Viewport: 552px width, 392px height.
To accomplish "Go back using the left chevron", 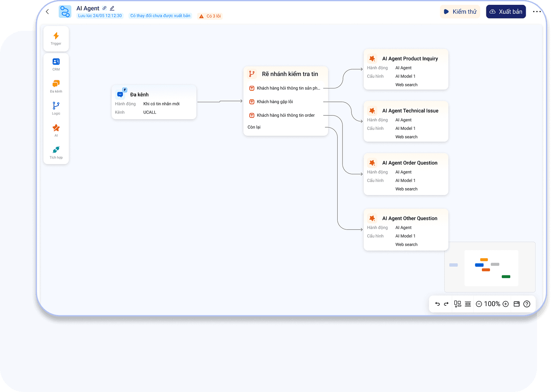I will (x=48, y=12).
